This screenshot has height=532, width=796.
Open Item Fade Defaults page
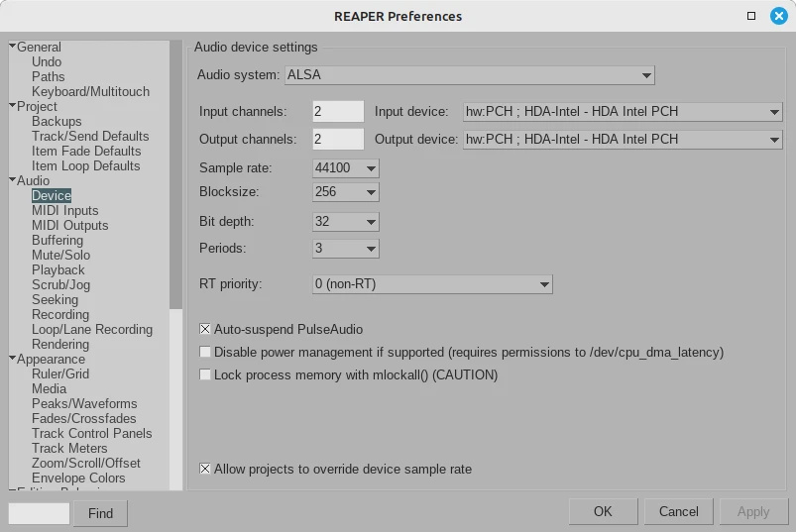point(86,152)
